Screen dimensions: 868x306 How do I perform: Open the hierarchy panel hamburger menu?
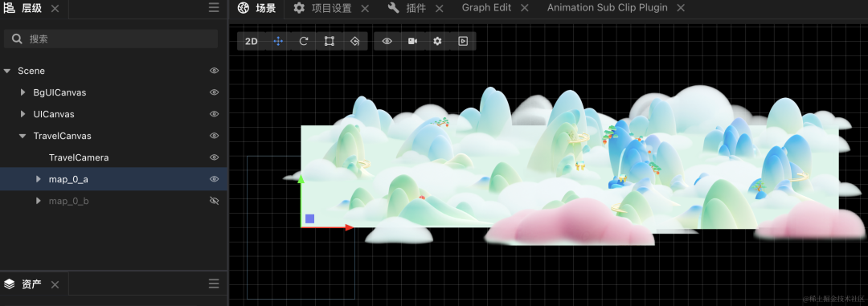coord(215,8)
